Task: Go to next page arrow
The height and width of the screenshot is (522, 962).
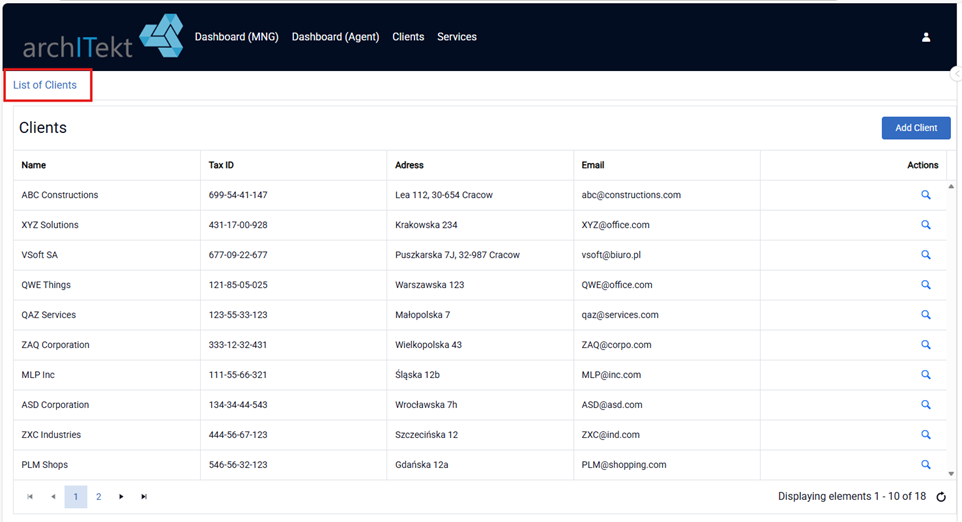Action: click(121, 497)
